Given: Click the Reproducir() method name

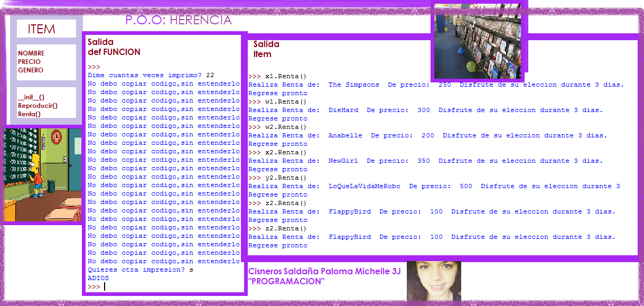Looking at the screenshot, I should pos(38,106).
